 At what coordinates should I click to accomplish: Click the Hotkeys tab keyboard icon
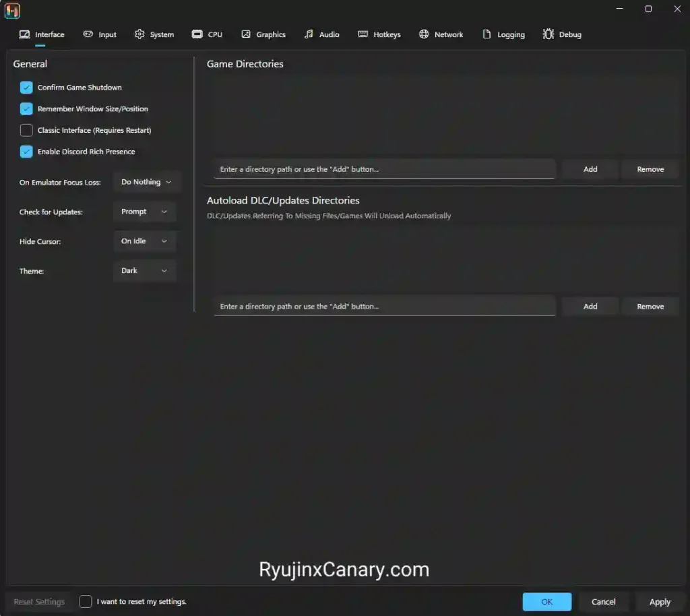click(363, 34)
